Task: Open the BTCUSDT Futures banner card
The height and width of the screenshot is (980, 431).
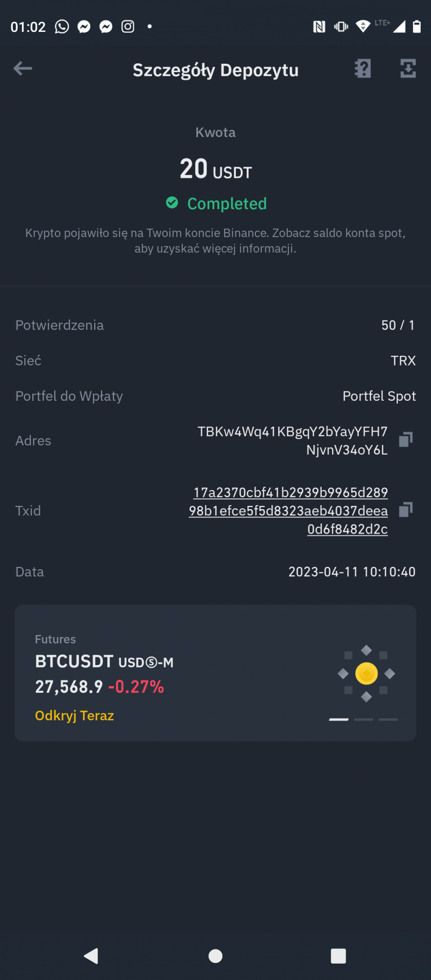Action: [x=215, y=672]
